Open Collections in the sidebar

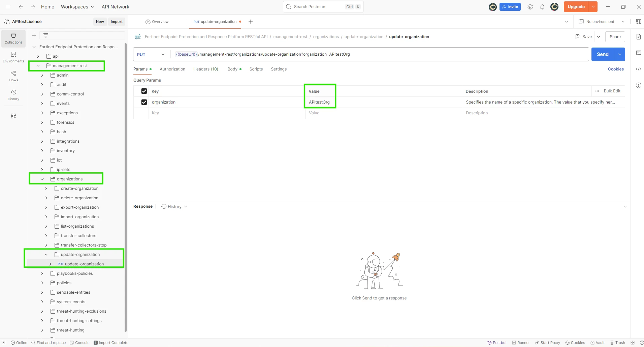(13, 38)
